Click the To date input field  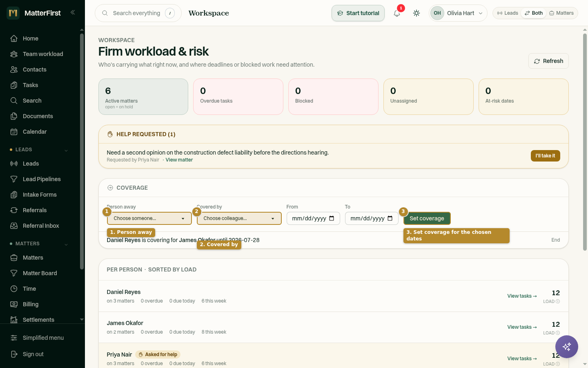[x=372, y=218]
